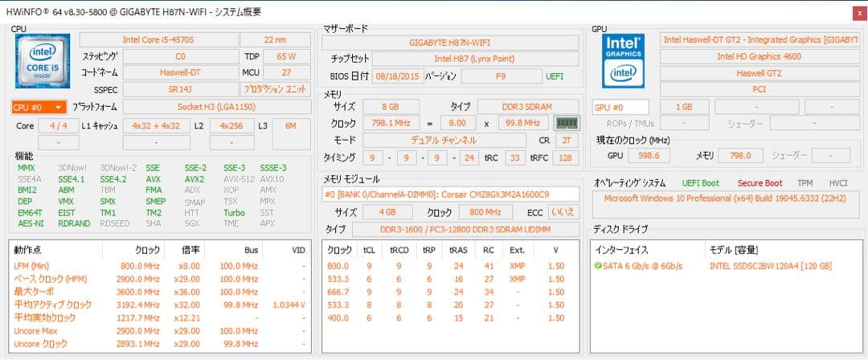Click the Uncore Max row label
This screenshot has height=360, width=868.
point(36,331)
